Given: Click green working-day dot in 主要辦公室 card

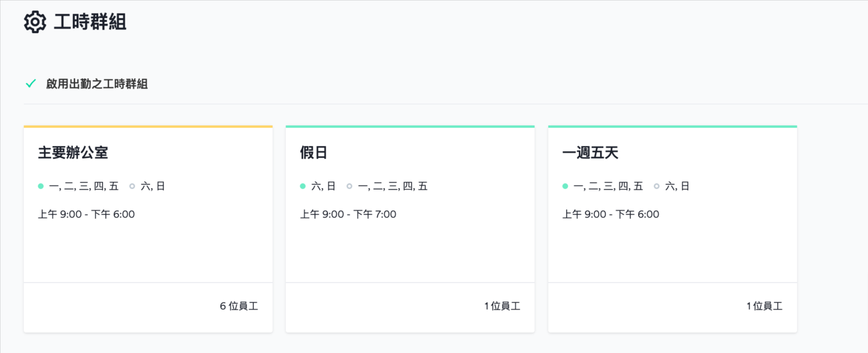Looking at the screenshot, I should [x=41, y=186].
